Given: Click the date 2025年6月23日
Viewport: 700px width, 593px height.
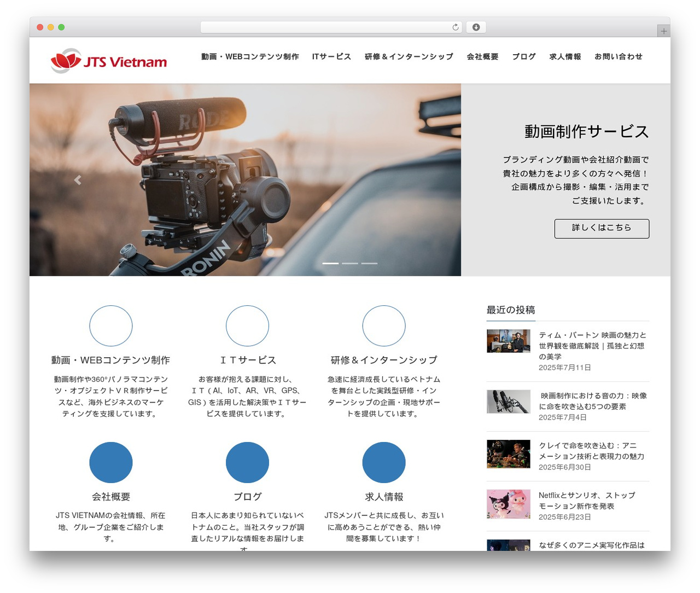Looking at the screenshot, I should point(565,517).
